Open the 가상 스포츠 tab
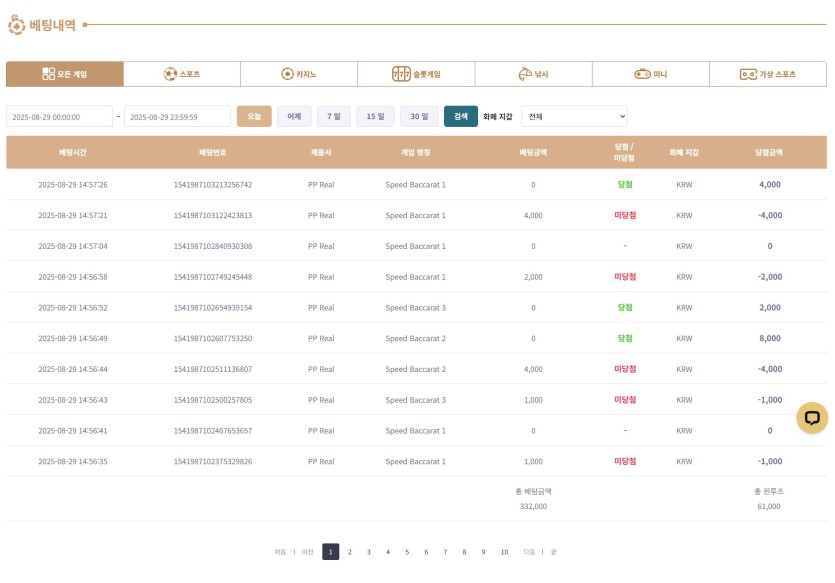 [x=767, y=74]
